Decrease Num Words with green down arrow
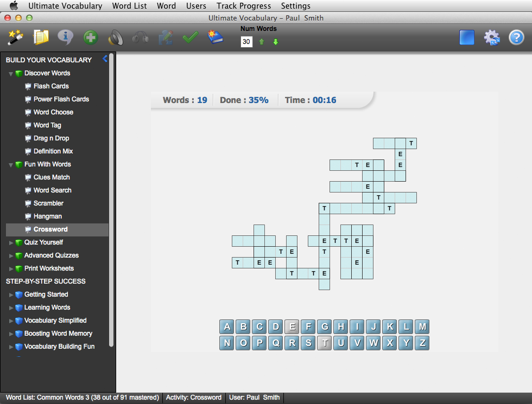Viewport: 532px width, 404px height. tap(275, 42)
